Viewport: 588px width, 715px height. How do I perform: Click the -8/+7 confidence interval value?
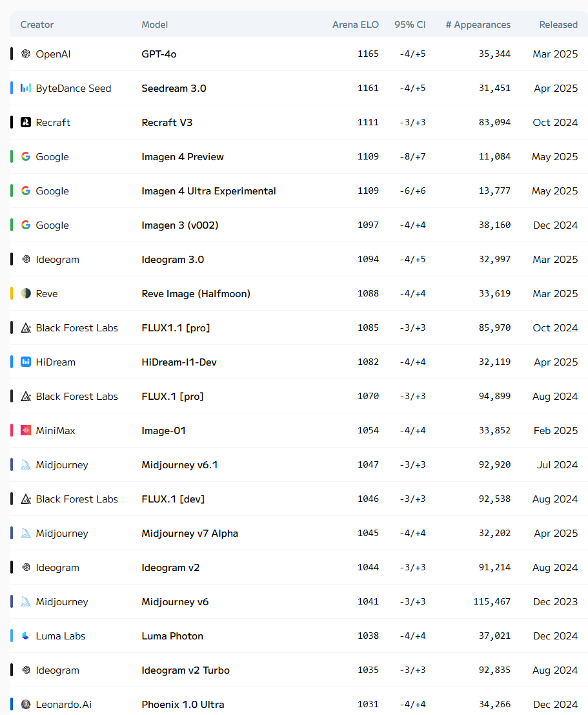tap(412, 156)
